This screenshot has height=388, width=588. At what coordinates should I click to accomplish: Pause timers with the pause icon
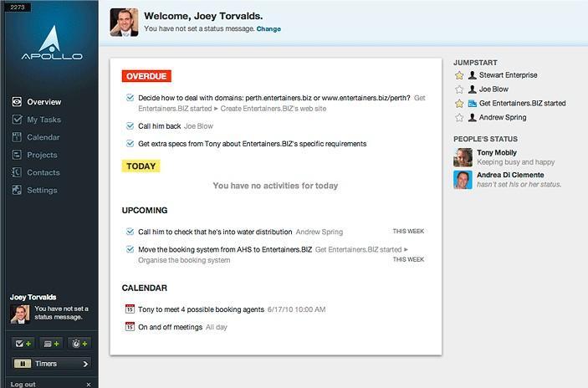(x=22, y=364)
